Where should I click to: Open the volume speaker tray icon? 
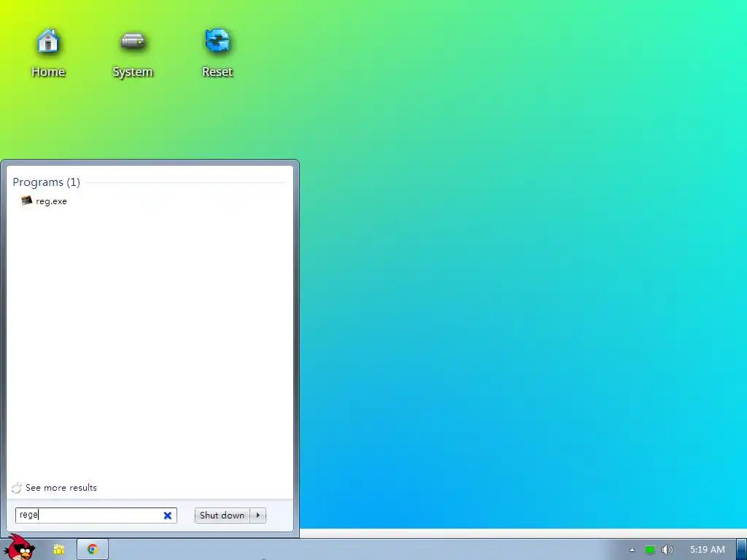point(667,550)
